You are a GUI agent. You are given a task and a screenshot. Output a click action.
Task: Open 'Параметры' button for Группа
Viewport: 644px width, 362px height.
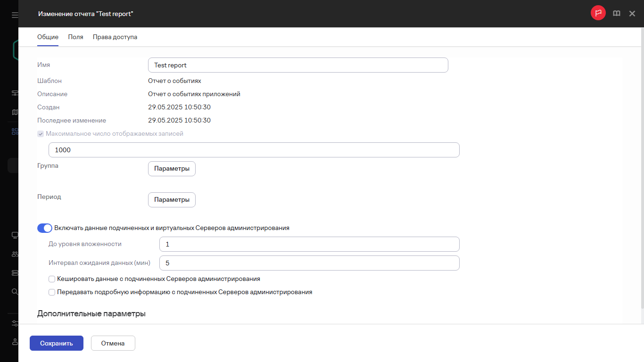(172, 169)
